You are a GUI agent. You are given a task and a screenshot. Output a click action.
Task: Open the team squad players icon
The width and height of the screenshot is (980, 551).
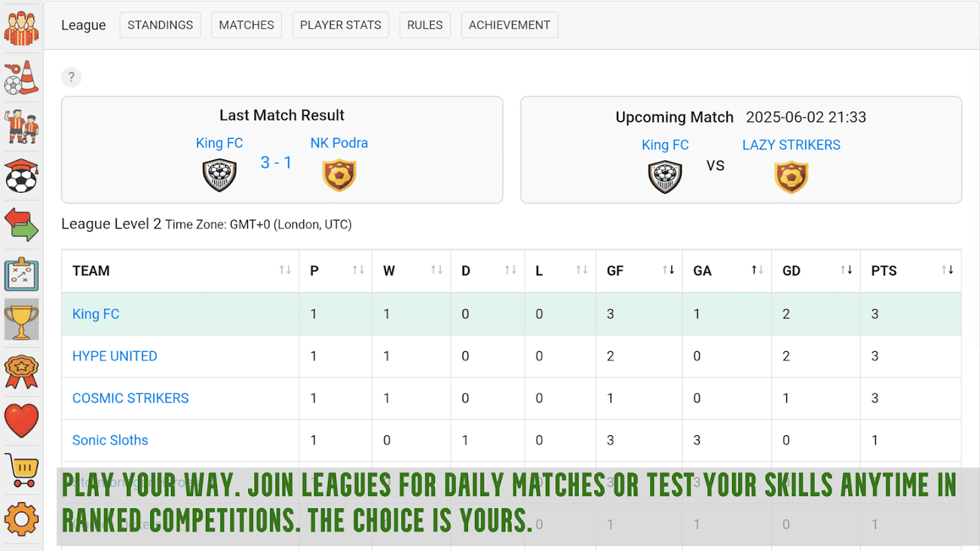click(21, 28)
